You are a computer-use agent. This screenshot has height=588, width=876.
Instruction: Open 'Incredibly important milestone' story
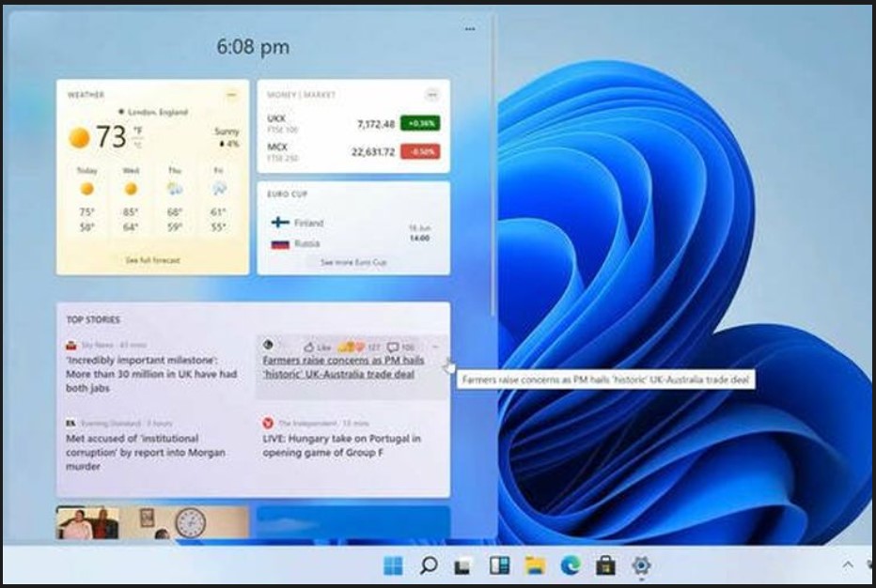click(151, 374)
